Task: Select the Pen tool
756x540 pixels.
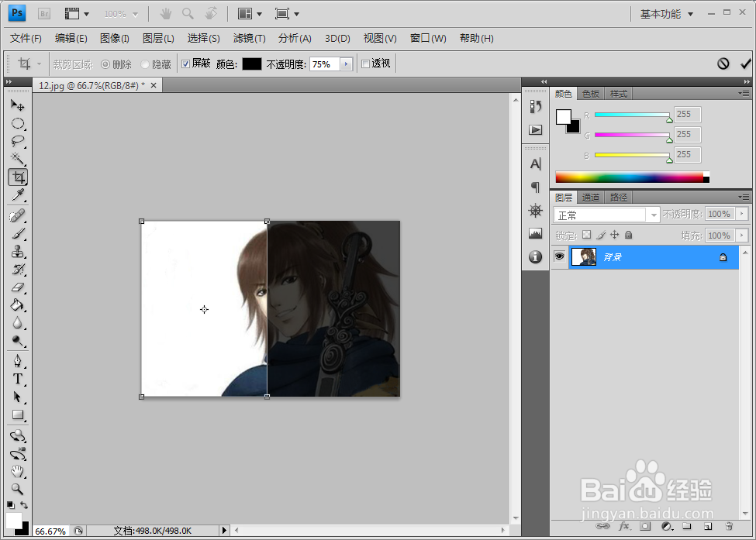Action: (x=18, y=361)
